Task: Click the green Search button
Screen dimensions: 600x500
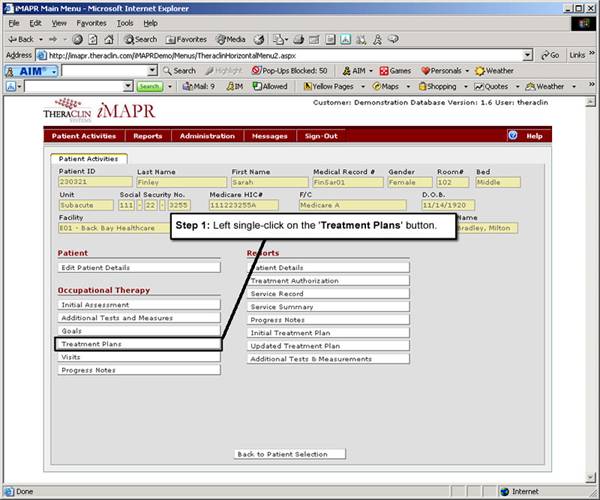Action: pos(149,87)
